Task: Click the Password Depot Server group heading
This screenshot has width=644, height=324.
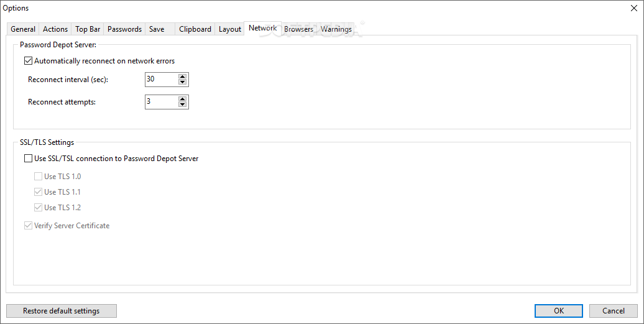Action: click(58, 44)
